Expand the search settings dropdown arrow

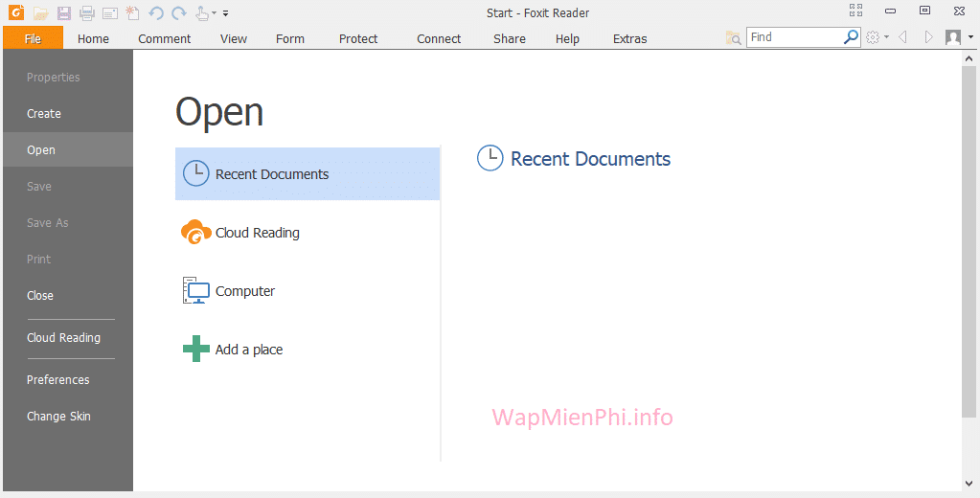[x=886, y=37]
